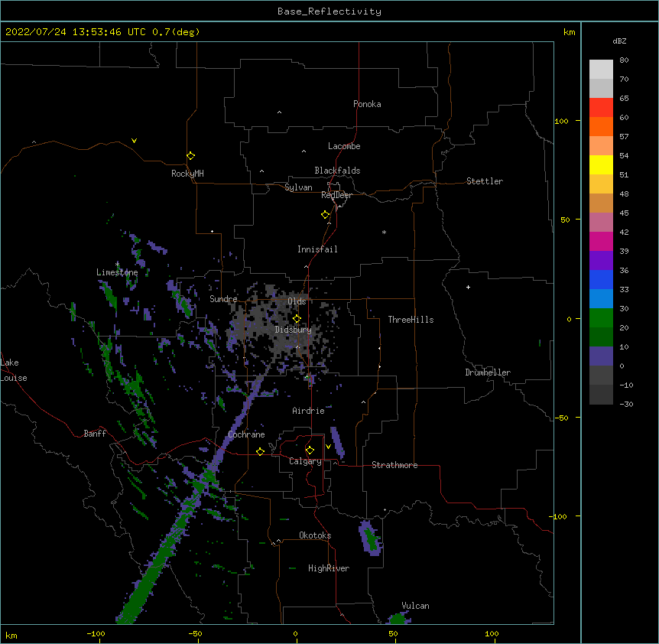This screenshot has width=659, height=644.
Task: Select the purple swatch below the 39 label
Action: click(601, 261)
